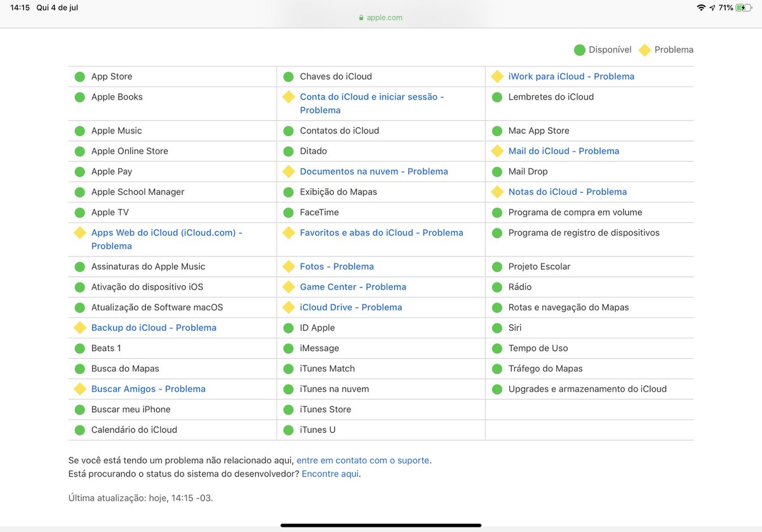Screen dimensions: 762x532
Task: Tap the padlock icon beside apple.com
Action: 361,18
